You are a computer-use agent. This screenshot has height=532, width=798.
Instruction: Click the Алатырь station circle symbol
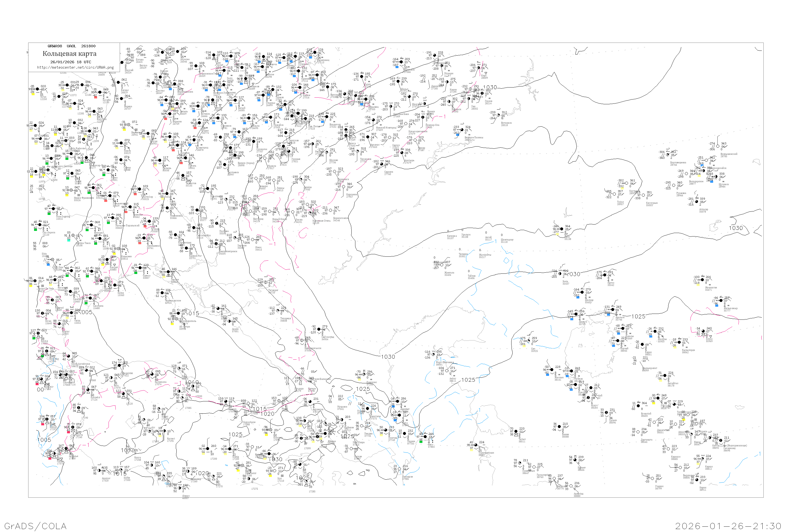[401, 153]
